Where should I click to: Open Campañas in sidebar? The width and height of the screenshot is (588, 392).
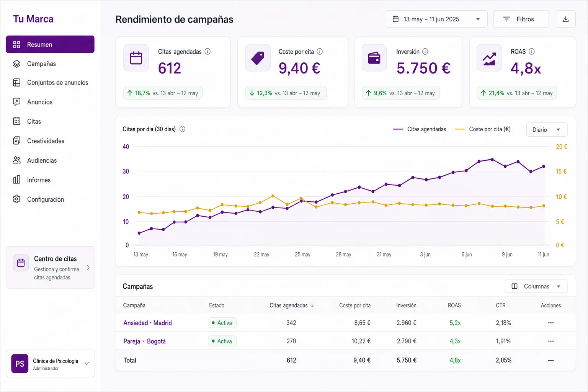point(50,64)
